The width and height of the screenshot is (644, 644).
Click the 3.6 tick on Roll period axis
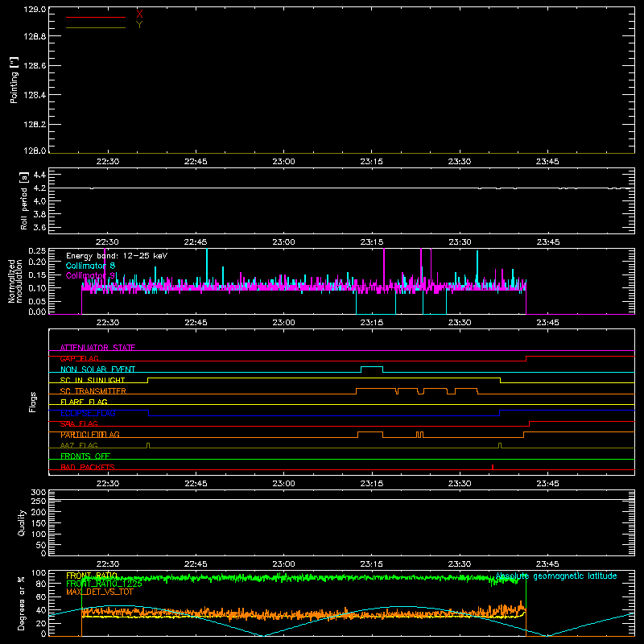tap(39, 227)
